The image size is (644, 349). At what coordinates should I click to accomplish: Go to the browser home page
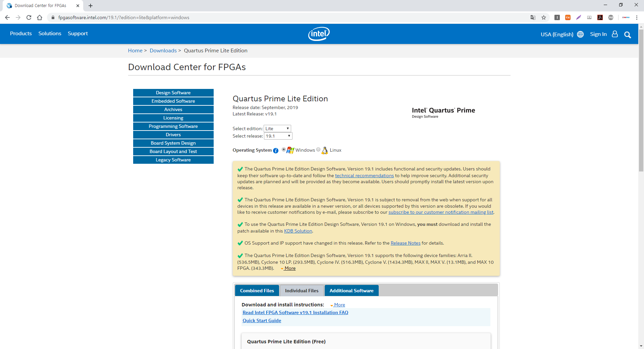pyautogui.click(x=40, y=17)
